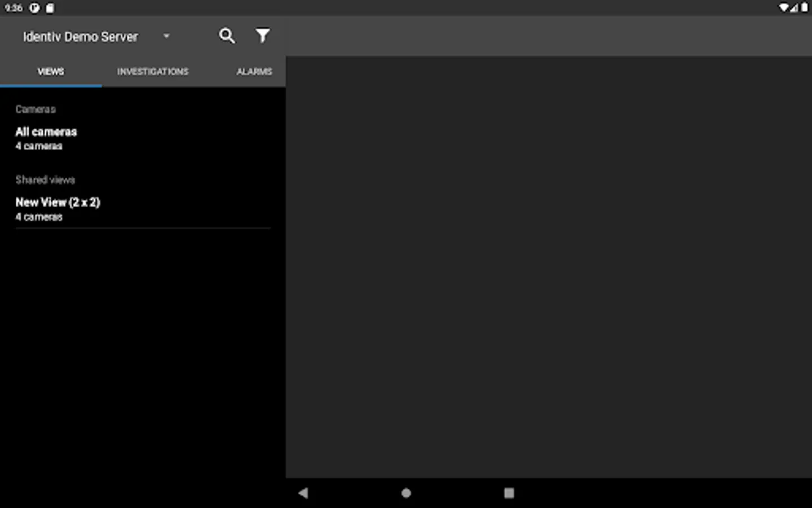
Task: Switch to the Alarms tab
Action: [x=254, y=72]
